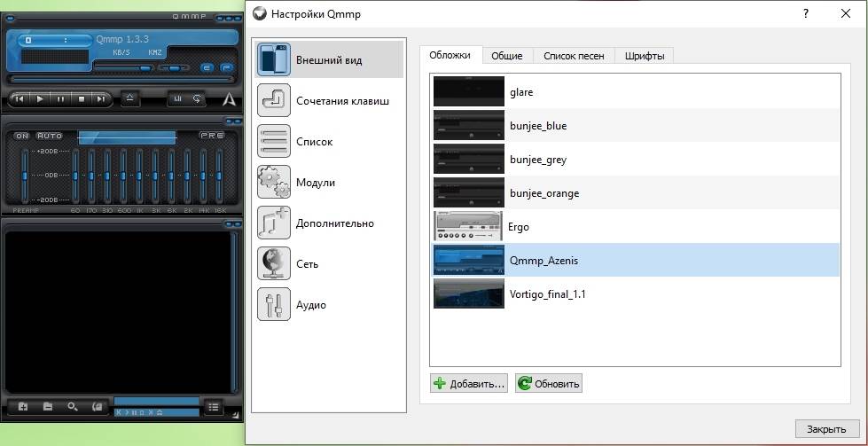Click the Добавить... button
Screen dimensions: 868x446
[469, 383]
